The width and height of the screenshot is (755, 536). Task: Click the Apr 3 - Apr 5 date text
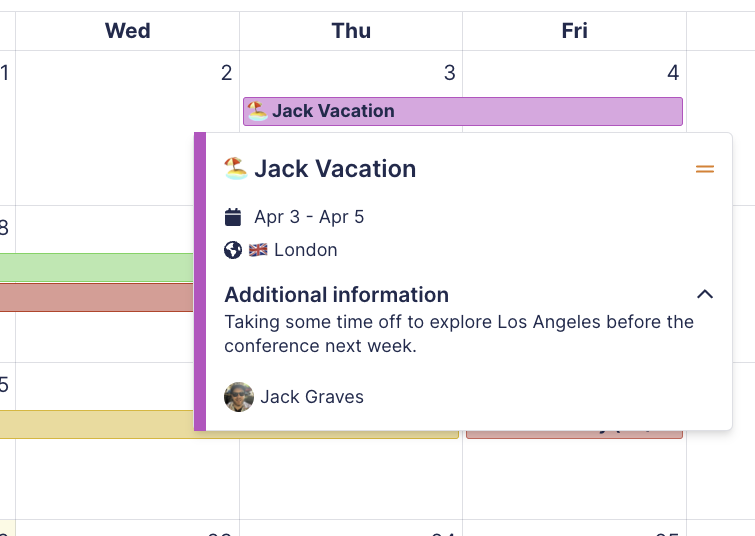[x=309, y=217]
